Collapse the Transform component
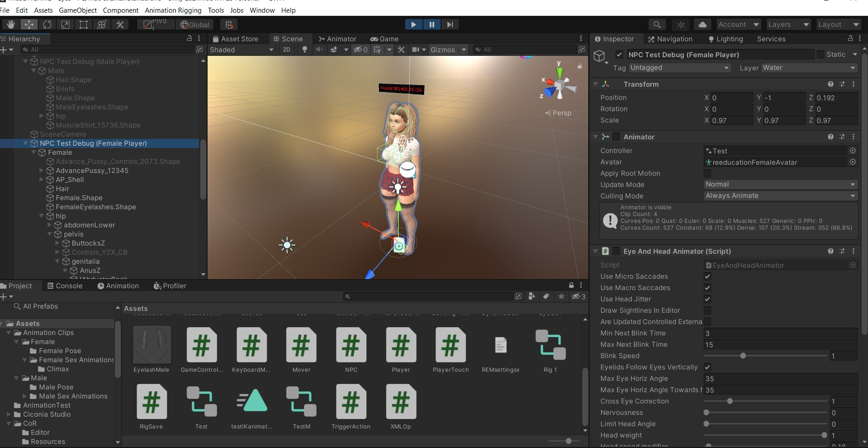868x448 pixels. pyautogui.click(x=595, y=84)
